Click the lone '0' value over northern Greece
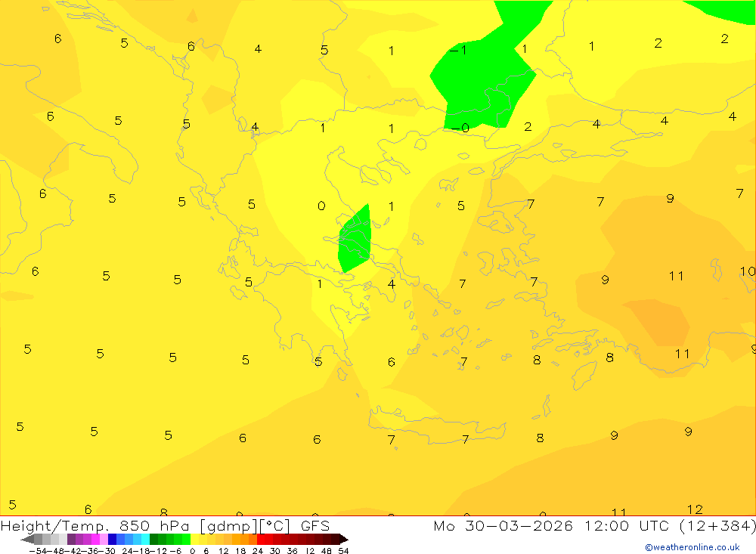Image resolution: width=756 pixels, height=554 pixels. tap(321, 206)
